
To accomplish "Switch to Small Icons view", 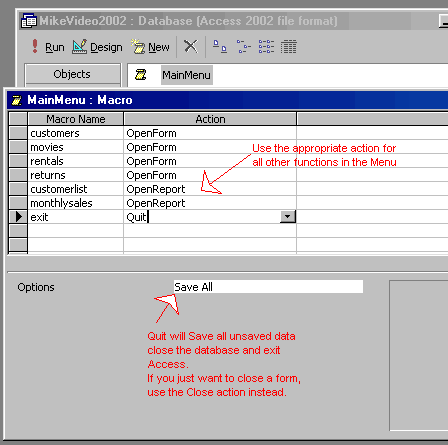I will coord(243,47).
